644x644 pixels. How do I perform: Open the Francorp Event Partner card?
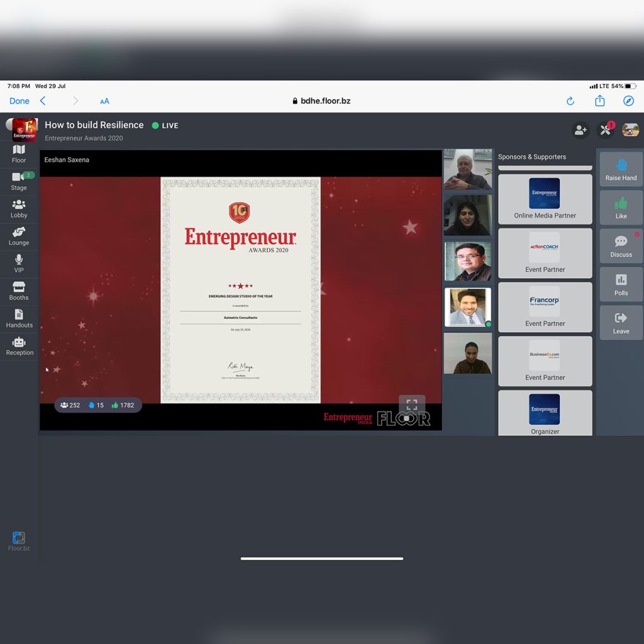point(545,307)
